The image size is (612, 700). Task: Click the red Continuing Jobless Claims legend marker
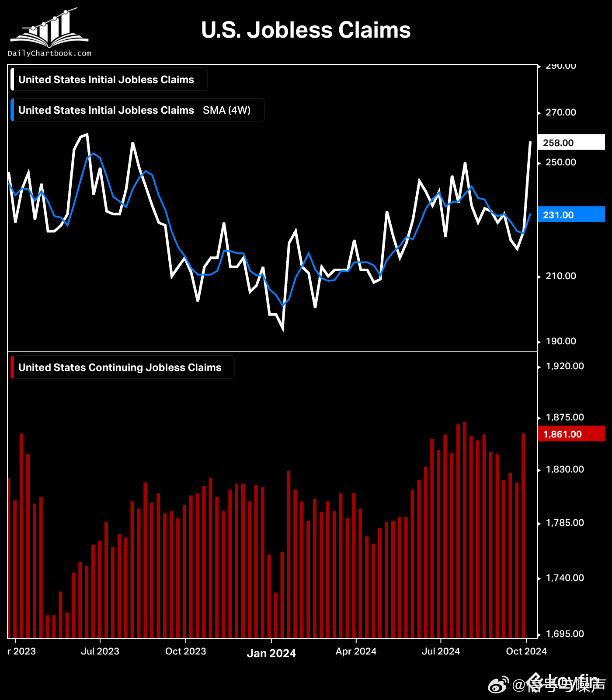click(13, 367)
